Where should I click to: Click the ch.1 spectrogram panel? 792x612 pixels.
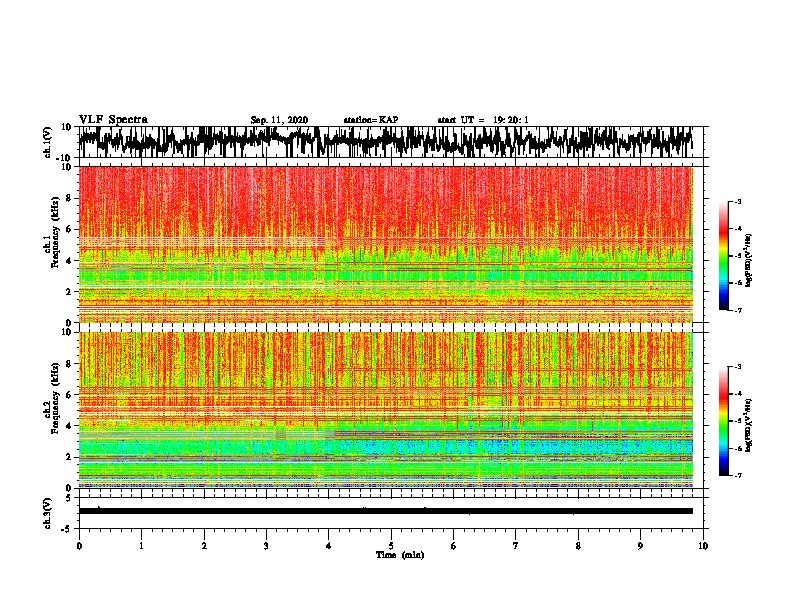point(385,244)
